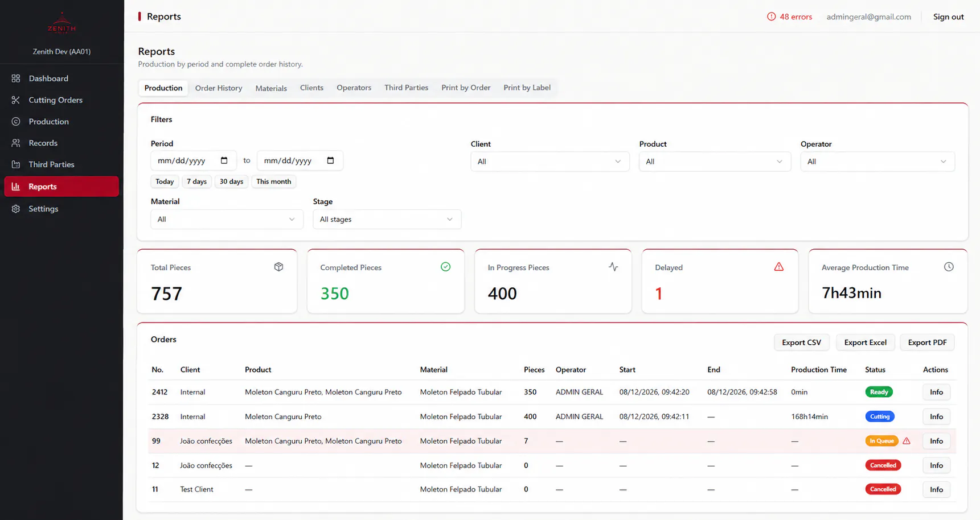This screenshot has width=980, height=520.
Task: Click the Zenith logo in sidebar
Action: (61, 23)
